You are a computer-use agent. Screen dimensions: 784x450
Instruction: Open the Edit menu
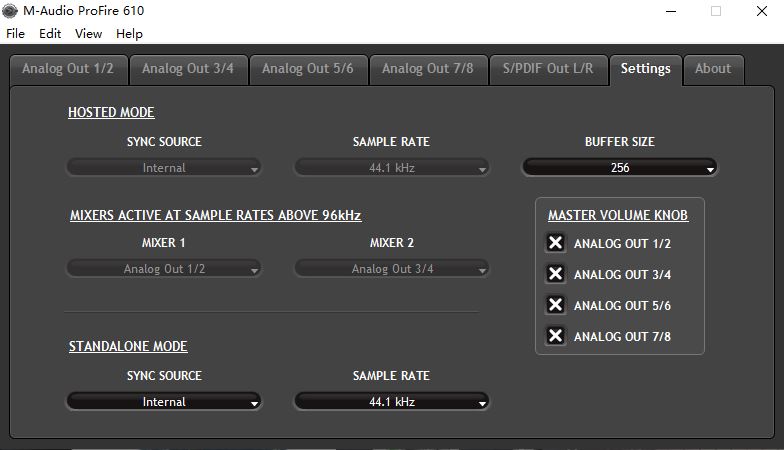click(50, 34)
